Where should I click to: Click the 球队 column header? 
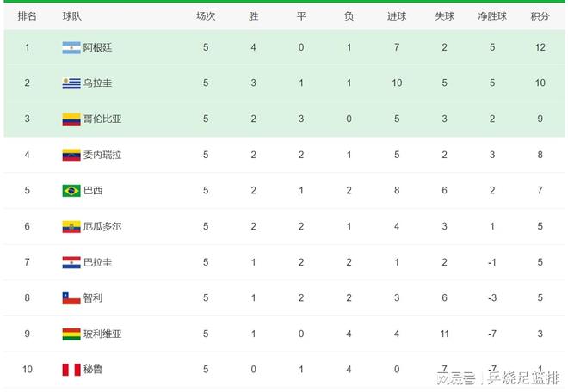(72, 16)
